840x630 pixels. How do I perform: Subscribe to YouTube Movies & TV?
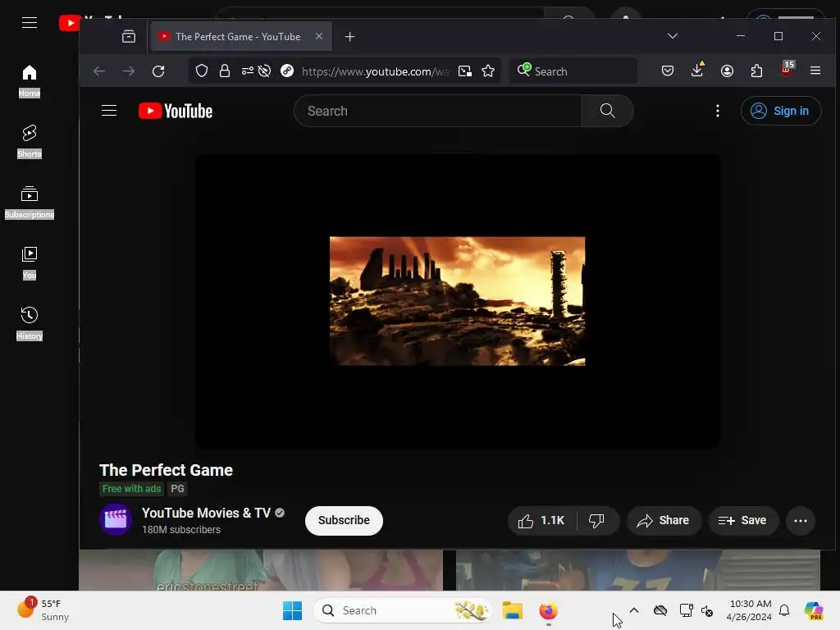pos(344,520)
